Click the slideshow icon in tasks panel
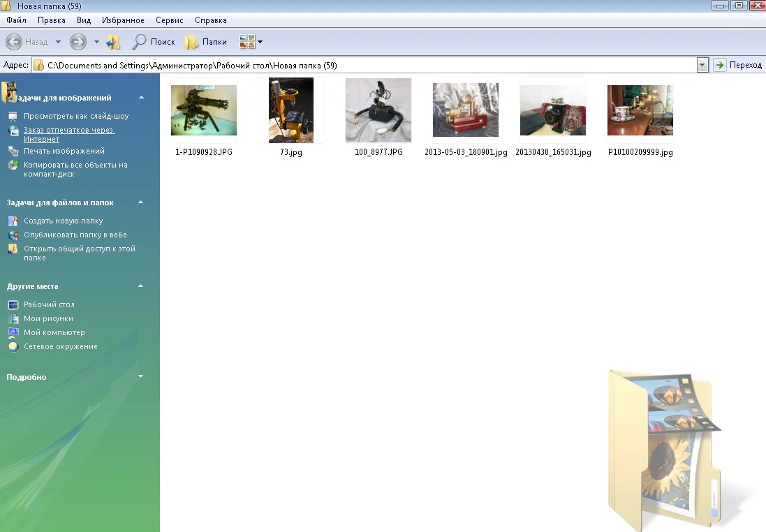The image size is (766, 532). [13, 116]
